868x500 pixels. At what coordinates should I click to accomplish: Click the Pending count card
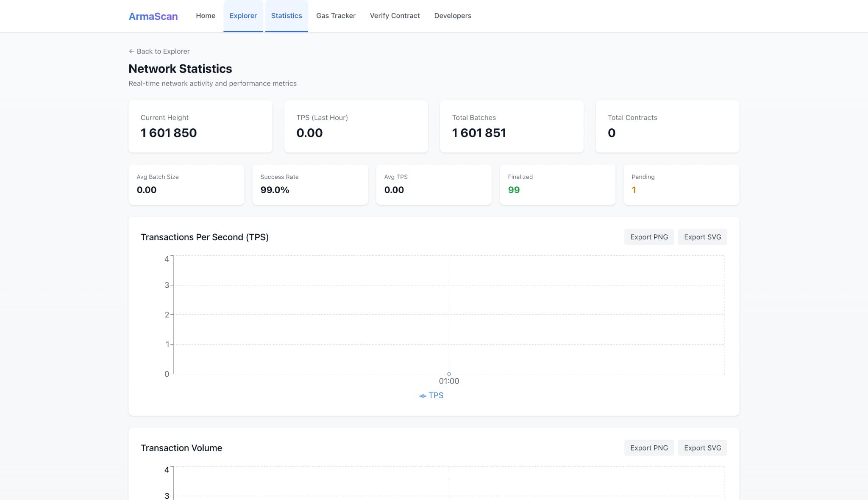681,185
